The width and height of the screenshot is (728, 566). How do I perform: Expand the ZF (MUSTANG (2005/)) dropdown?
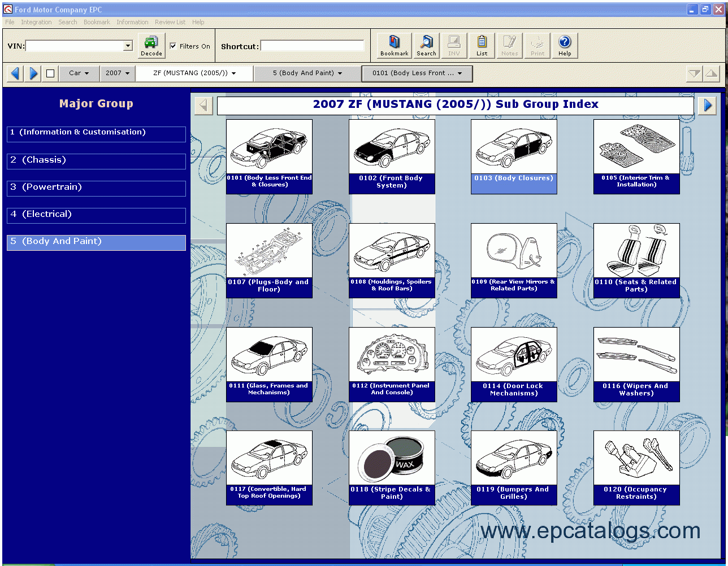coord(194,73)
